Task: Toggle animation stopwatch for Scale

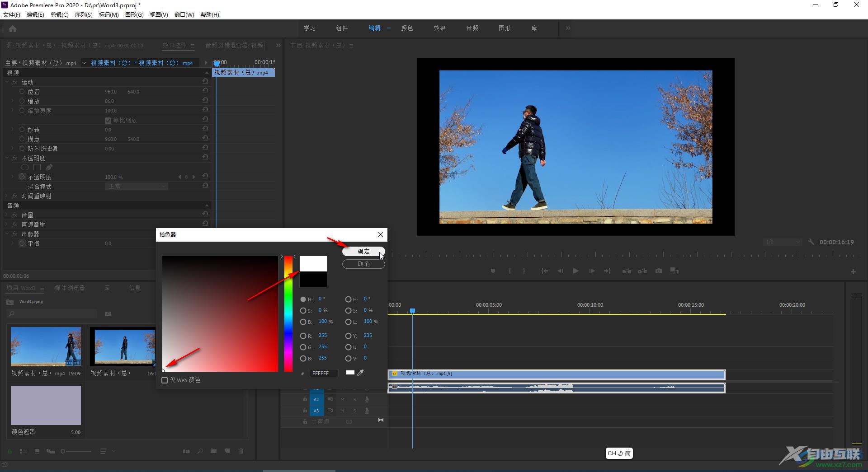Action: (22, 101)
